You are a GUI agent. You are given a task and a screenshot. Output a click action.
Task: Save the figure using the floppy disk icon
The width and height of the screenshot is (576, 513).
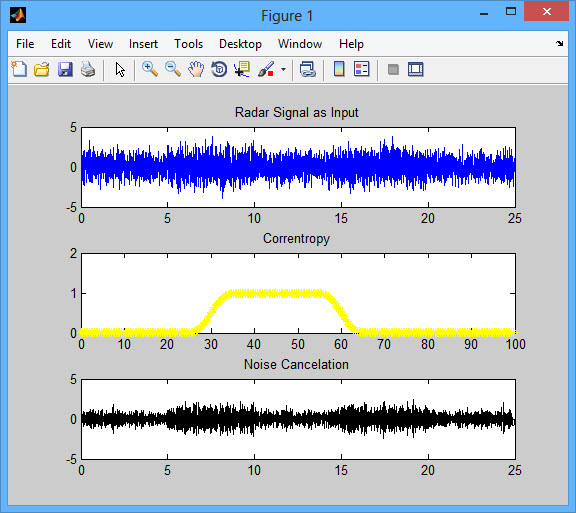65,69
